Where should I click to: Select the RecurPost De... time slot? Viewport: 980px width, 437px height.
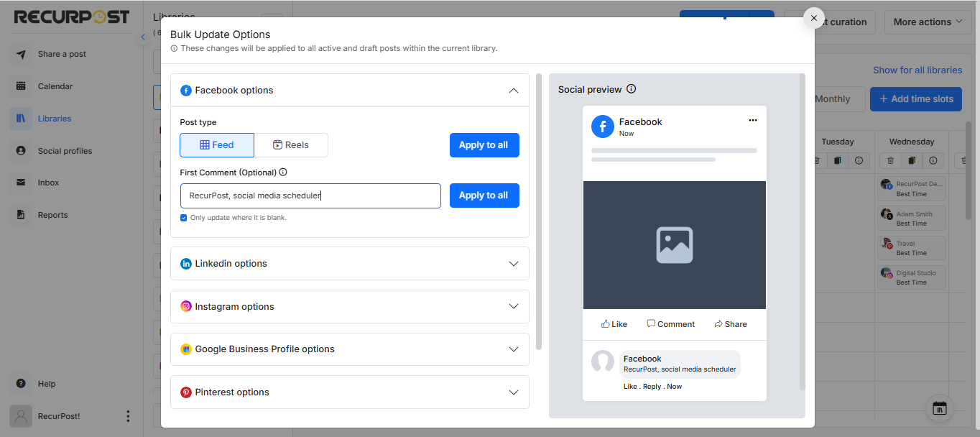click(912, 189)
